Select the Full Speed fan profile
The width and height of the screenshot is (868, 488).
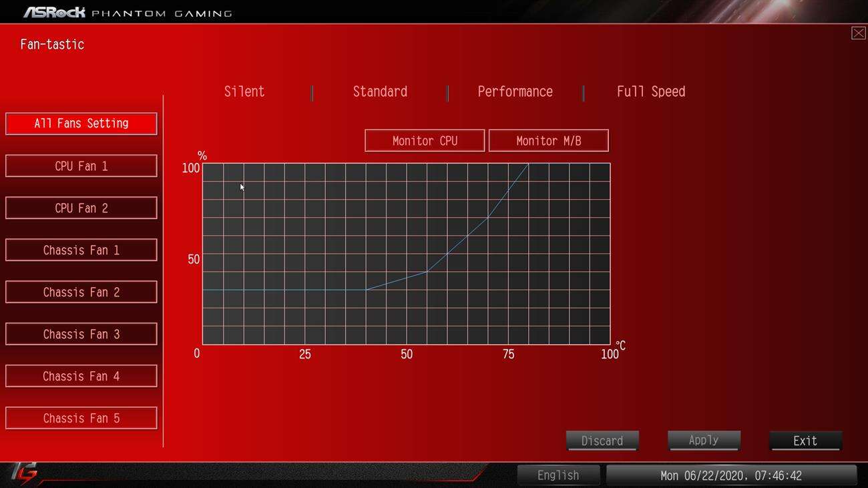coord(651,91)
